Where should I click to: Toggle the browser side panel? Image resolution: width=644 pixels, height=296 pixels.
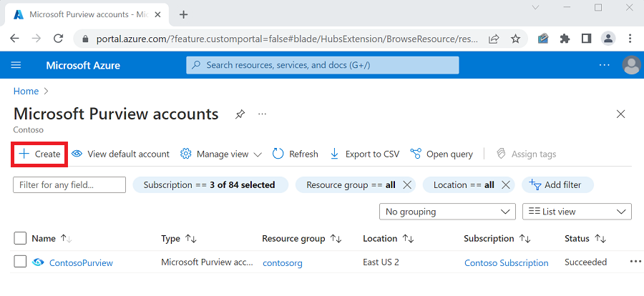click(586, 39)
